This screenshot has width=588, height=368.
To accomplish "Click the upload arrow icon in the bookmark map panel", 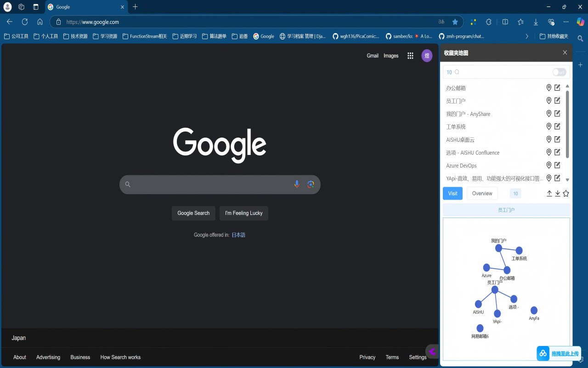I will (549, 193).
